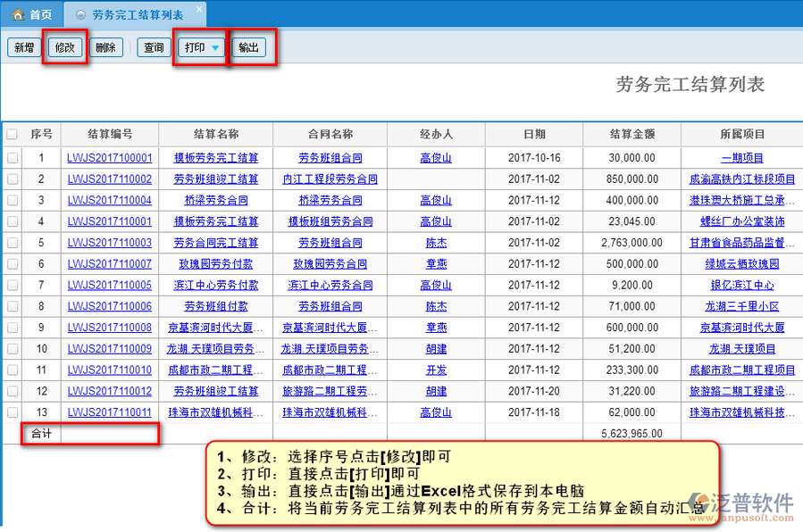Toggle the select-all checkbox in header
Screen dimensions: 803x532
click(x=13, y=135)
